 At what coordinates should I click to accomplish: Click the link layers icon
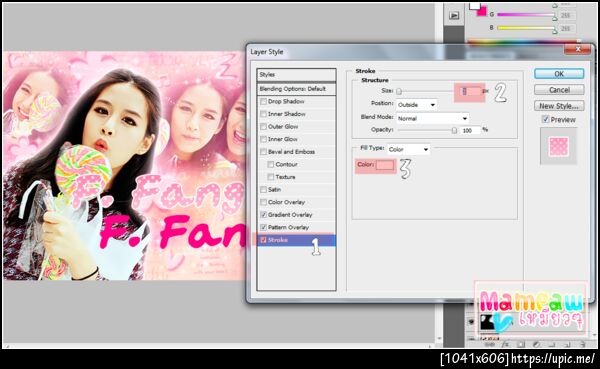(490, 345)
